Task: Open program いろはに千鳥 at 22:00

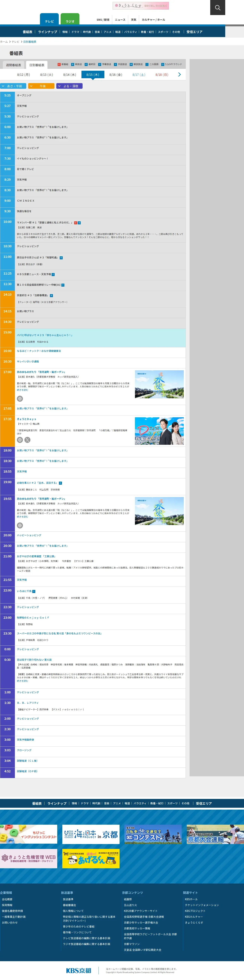Action: point(24,591)
